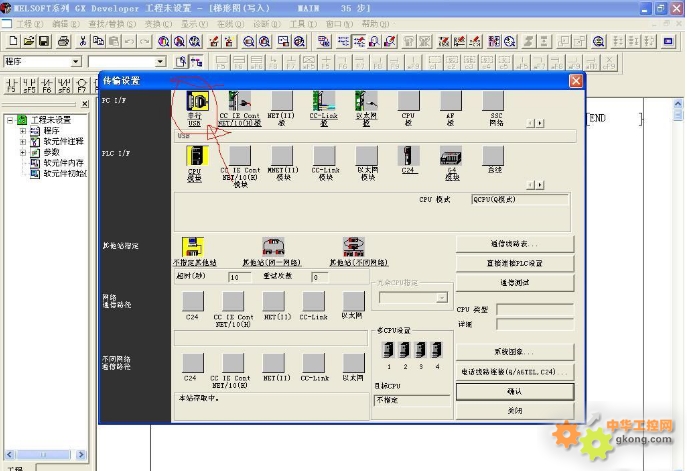Click the Copy toolbar icon
Screen dimensions: 687x471
(x=99, y=41)
